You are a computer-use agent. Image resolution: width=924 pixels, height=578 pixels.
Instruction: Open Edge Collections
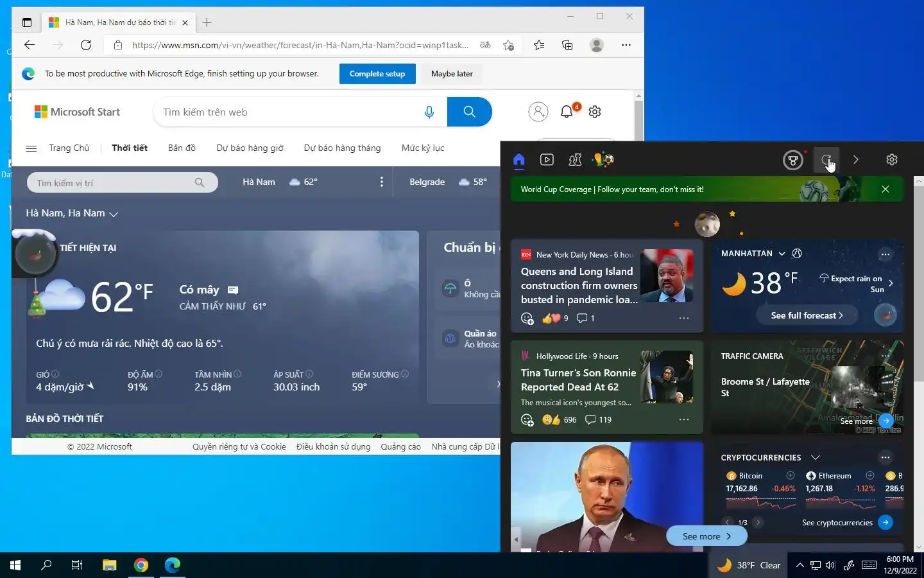point(567,45)
